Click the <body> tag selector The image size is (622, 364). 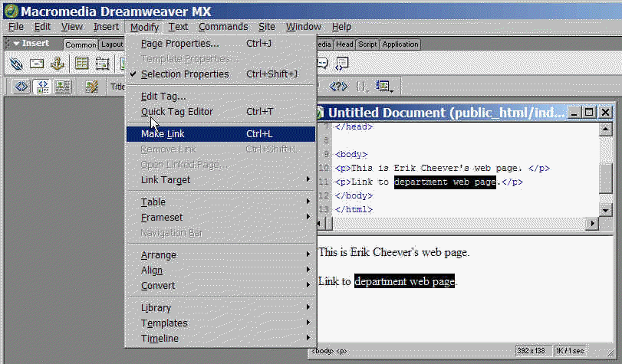click(x=322, y=351)
